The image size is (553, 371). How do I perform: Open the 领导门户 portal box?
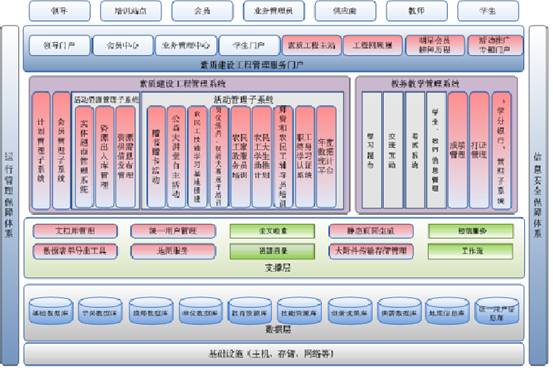[60, 45]
